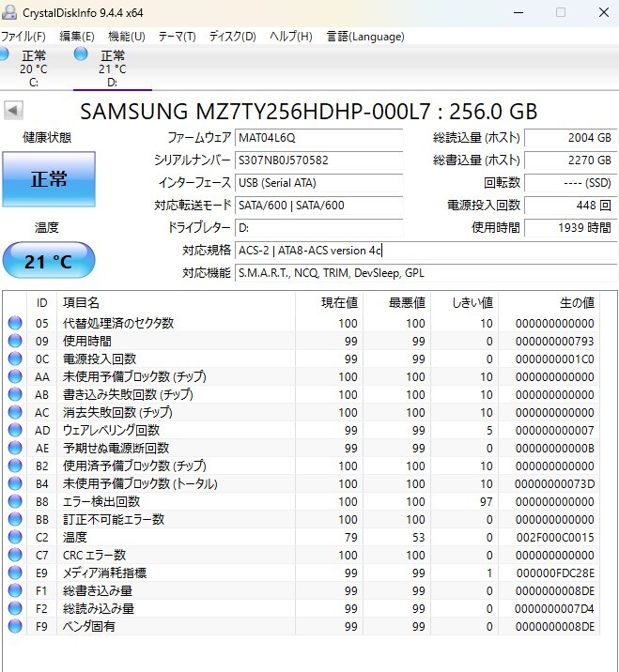Click current value 79 in 温度 row
Viewport: 619px width, 672px height.
[351, 538]
